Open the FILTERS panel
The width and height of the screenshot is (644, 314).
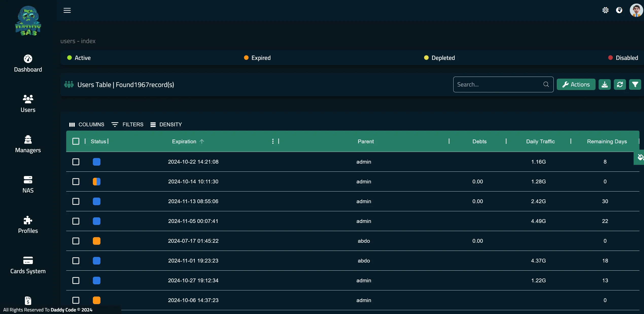[127, 125]
